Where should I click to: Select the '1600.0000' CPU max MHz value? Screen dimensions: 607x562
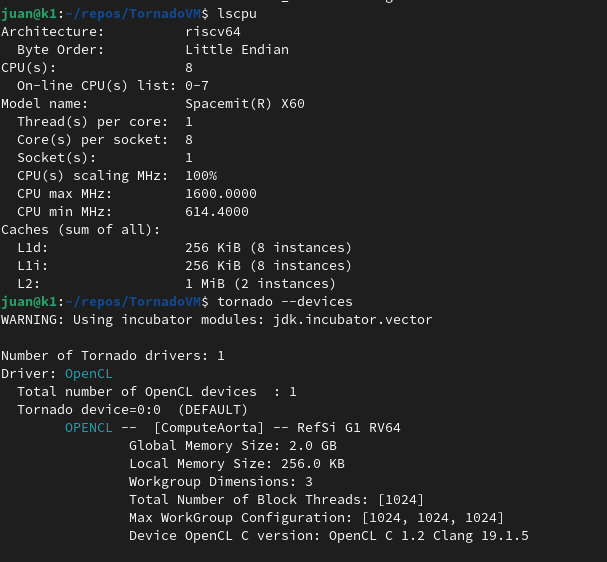221,194
